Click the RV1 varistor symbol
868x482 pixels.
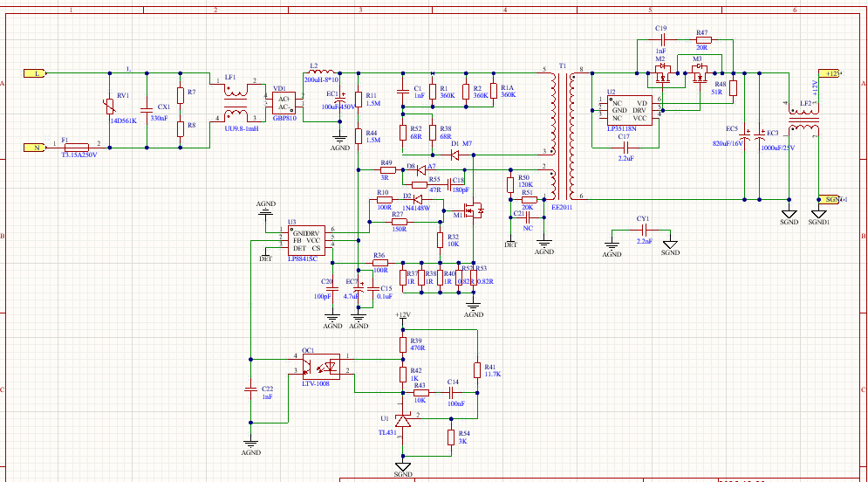point(109,107)
